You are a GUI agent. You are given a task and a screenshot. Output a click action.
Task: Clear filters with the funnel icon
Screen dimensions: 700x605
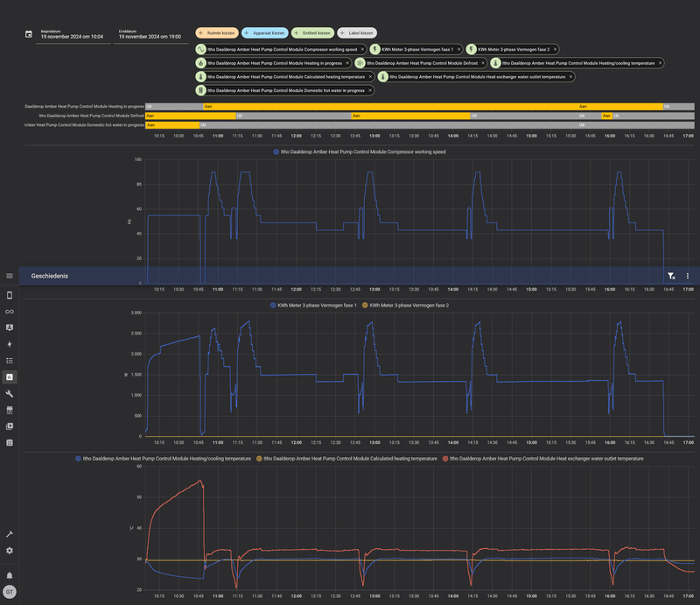pos(671,276)
